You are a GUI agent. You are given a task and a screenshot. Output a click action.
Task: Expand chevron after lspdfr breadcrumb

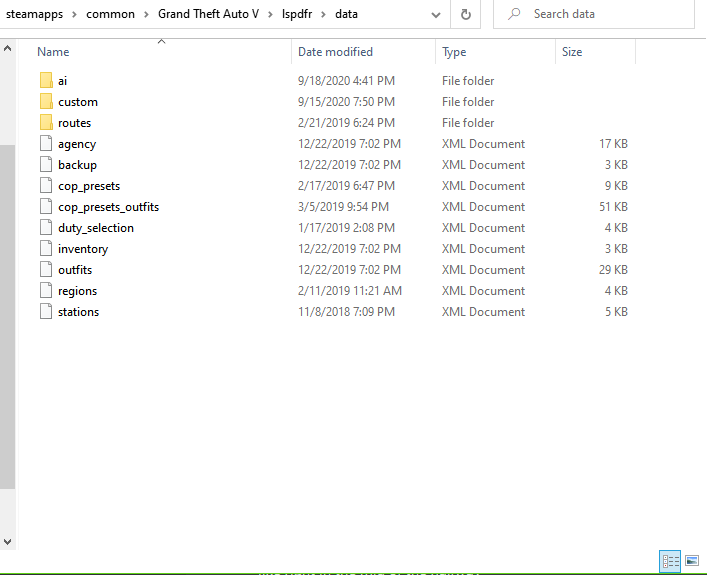323,15
